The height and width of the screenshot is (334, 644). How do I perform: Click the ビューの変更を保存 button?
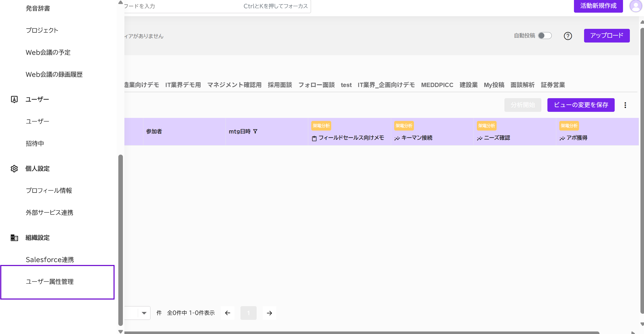click(581, 105)
